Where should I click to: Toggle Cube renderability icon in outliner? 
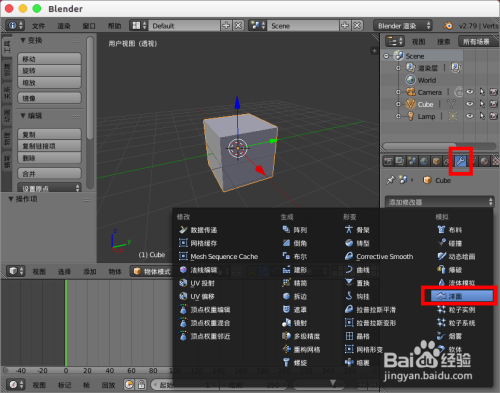494,104
